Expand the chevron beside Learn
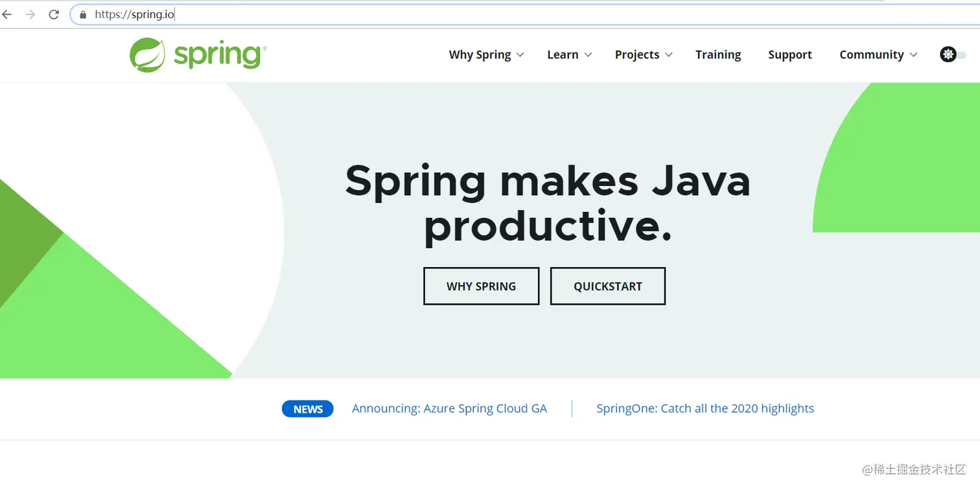Image resolution: width=980 pixels, height=490 pixels. pyautogui.click(x=588, y=55)
